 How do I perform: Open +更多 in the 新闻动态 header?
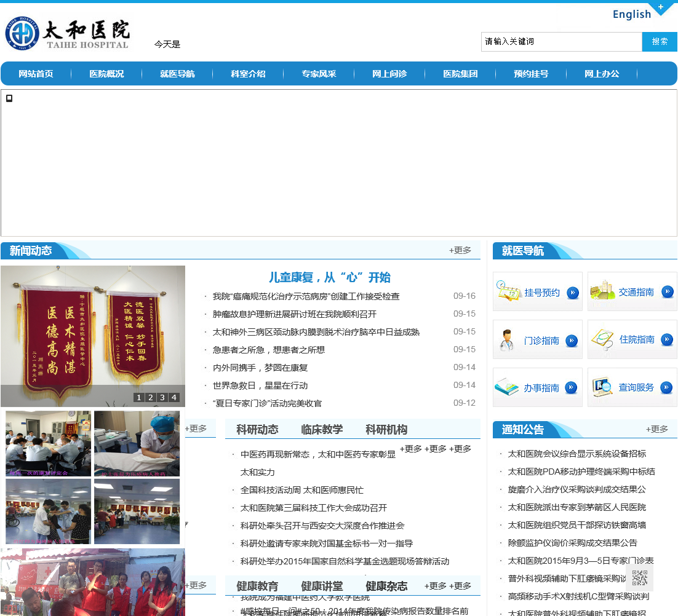coord(460,250)
